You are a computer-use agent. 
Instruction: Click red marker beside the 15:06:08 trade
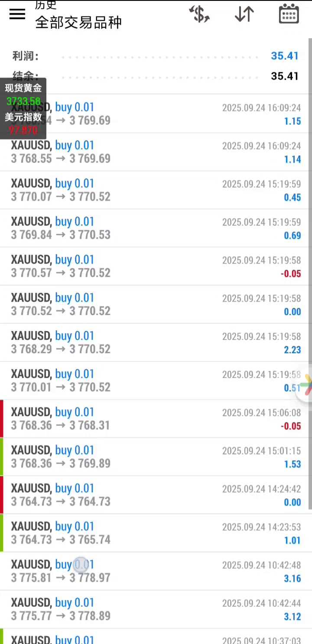click(x=2, y=419)
